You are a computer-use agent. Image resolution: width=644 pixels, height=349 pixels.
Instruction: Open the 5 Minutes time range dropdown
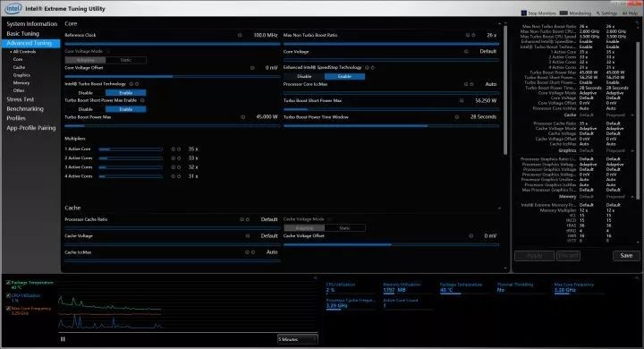297,339
